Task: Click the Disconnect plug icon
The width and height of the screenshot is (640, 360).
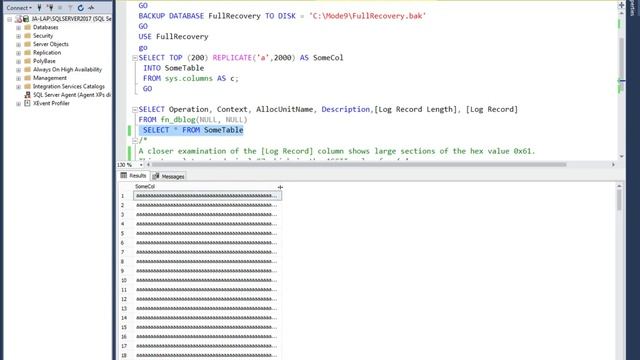Action: click(50, 7)
